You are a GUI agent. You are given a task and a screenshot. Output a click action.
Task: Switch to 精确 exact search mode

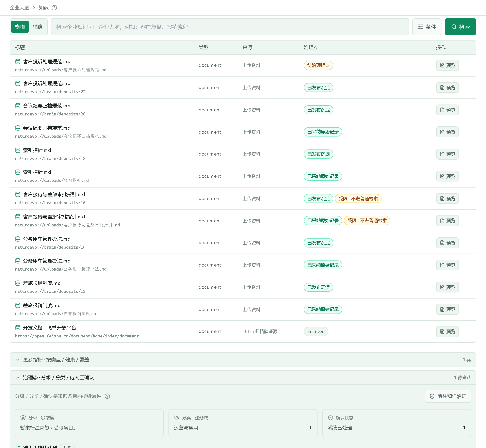tap(38, 27)
